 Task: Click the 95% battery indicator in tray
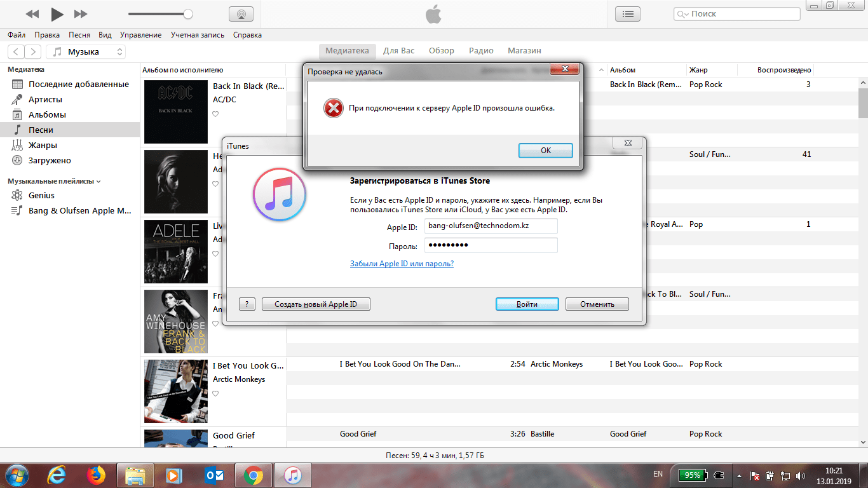click(692, 475)
